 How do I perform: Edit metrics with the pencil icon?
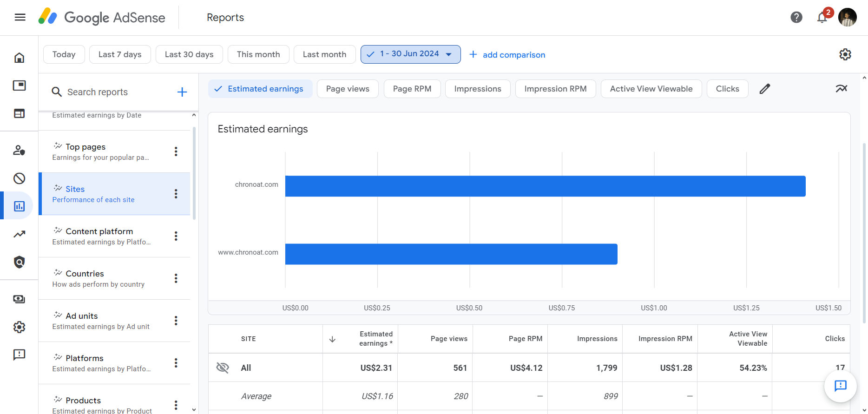click(765, 89)
